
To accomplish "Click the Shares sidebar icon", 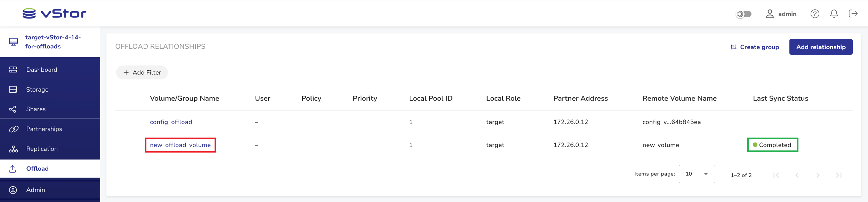I will [13, 109].
